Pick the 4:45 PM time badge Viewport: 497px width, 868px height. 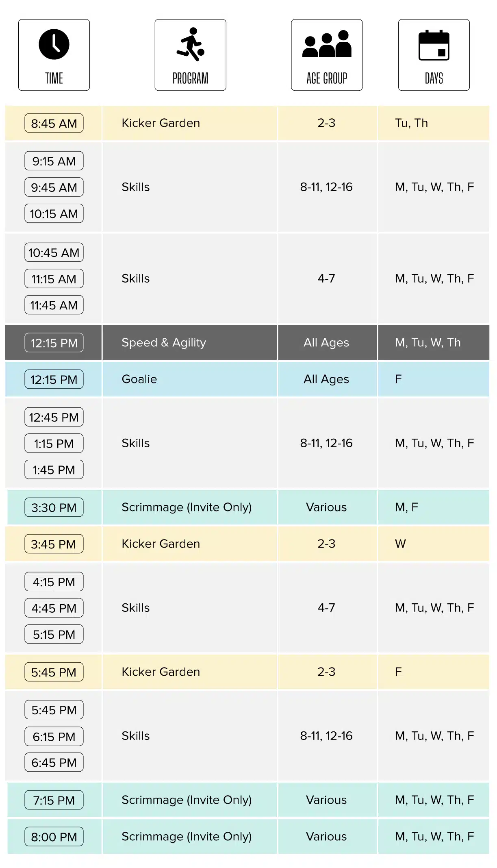point(54,608)
